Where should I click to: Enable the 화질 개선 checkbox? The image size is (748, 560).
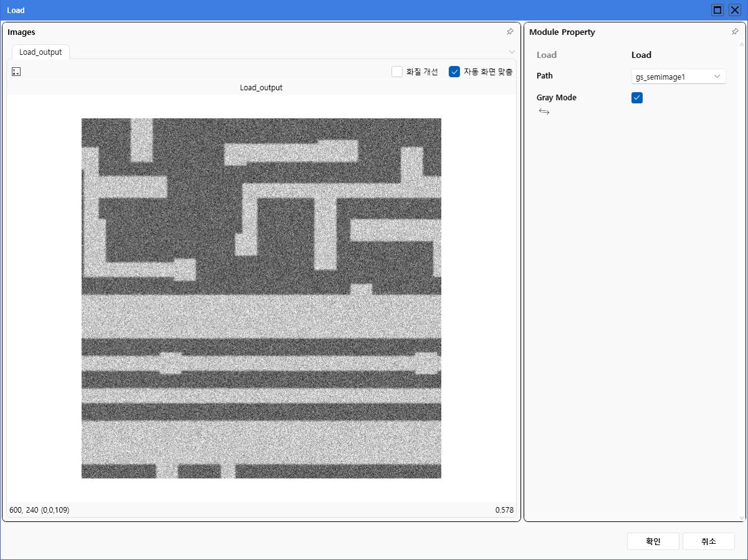click(x=397, y=72)
